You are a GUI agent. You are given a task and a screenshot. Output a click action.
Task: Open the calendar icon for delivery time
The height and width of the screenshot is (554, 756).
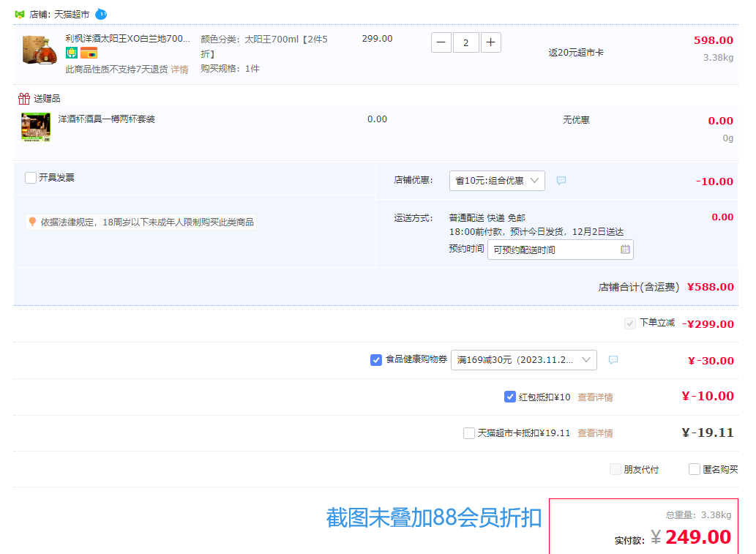625,250
